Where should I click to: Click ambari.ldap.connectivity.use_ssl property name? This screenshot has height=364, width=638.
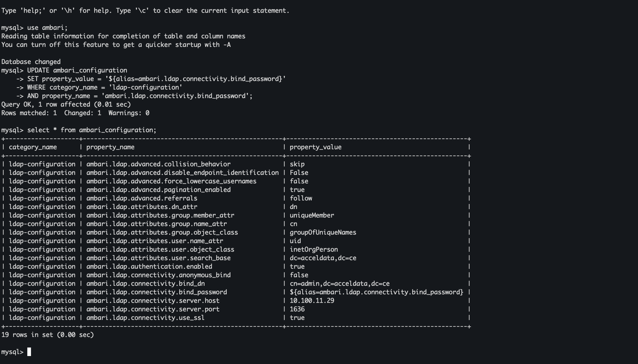[x=145, y=318]
